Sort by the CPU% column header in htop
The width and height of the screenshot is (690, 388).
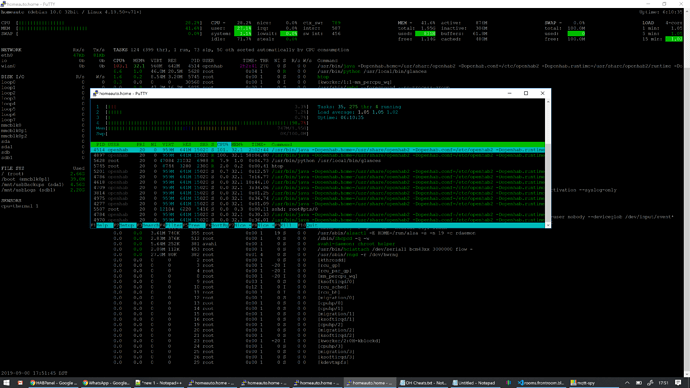[223, 144]
